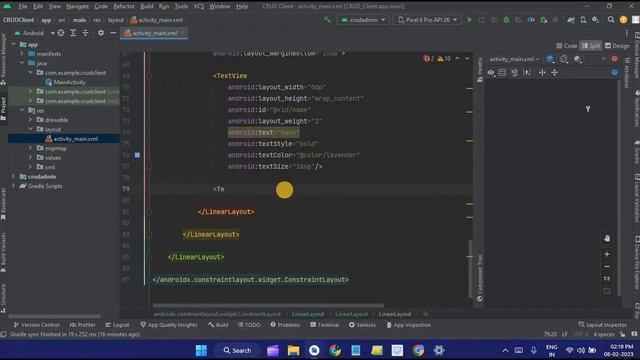Expand the crudadmin module node
The width and height of the screenshot is (640, 360).
click(13, 176)
